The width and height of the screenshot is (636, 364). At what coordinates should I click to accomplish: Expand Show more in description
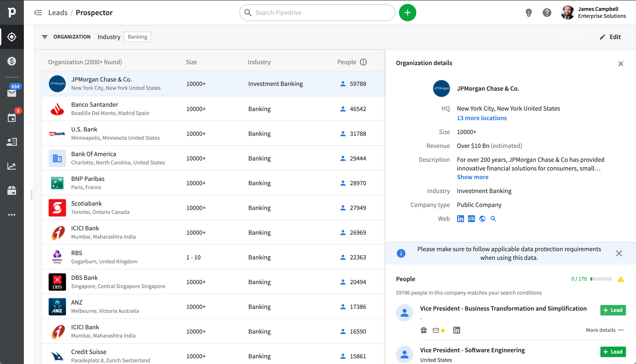click(472, 177)
